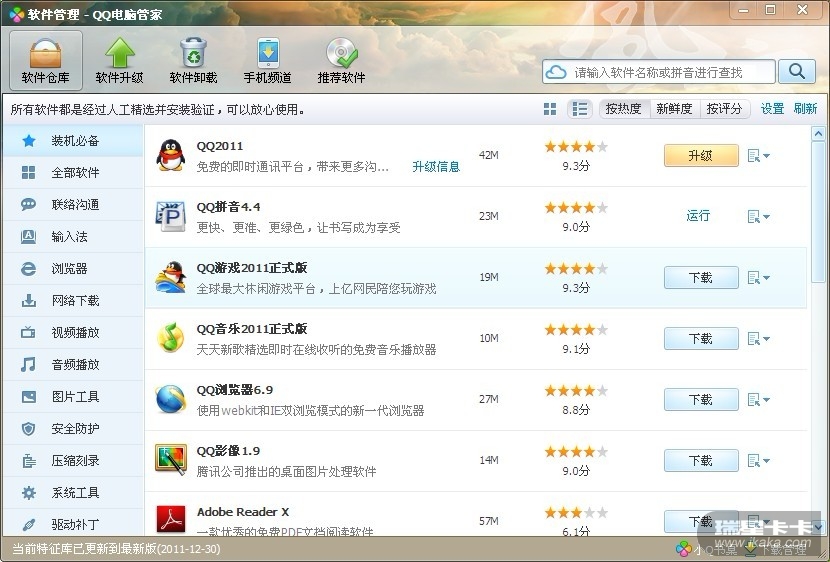Open the 软件升级 green arrow section

pyautogui.click(x=120, y=60)
